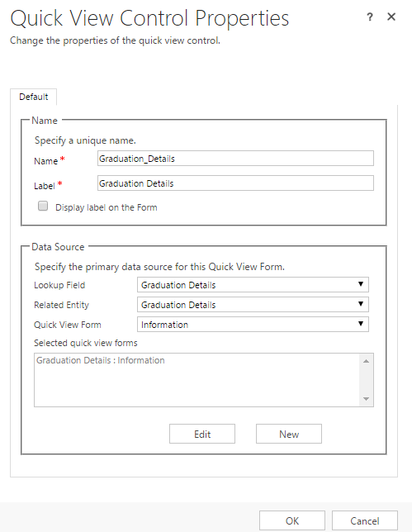Close the Quick View Control Properties dialog
The width and height of the screenshot is (412, 532).
coord(391,17)
